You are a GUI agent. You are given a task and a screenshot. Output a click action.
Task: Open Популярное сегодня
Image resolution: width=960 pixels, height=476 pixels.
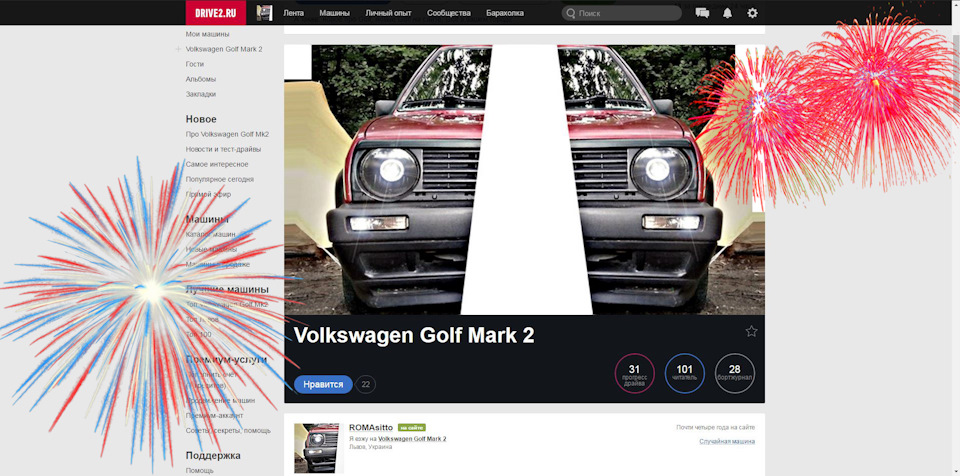coord(220,179)
